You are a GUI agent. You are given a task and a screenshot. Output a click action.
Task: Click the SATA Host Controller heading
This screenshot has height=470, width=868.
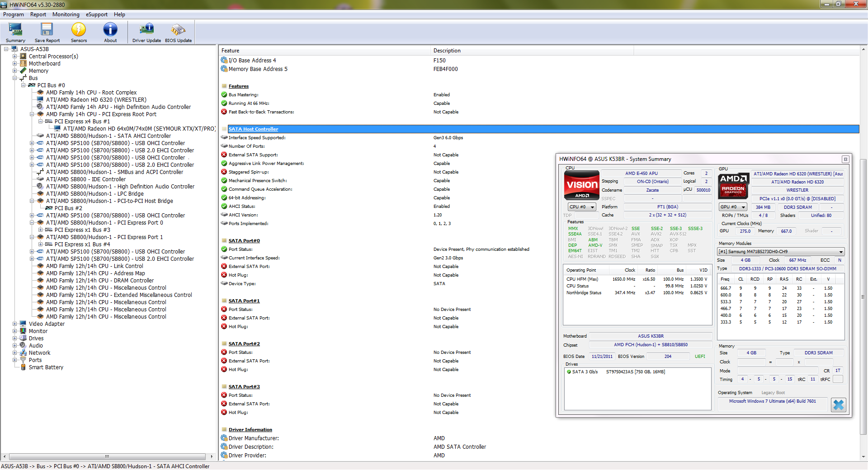click(253, 129)
